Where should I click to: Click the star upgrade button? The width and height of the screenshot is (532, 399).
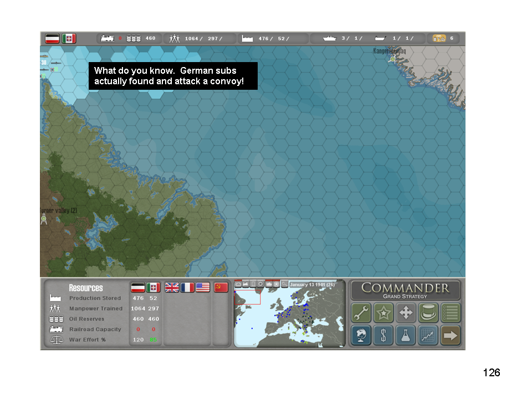(383, 313)
